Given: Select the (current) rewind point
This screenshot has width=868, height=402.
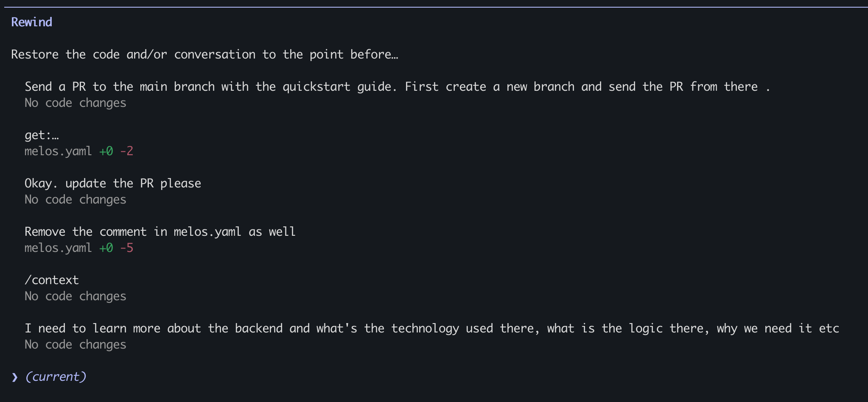Looking at the screenshot, I should 56,377.
